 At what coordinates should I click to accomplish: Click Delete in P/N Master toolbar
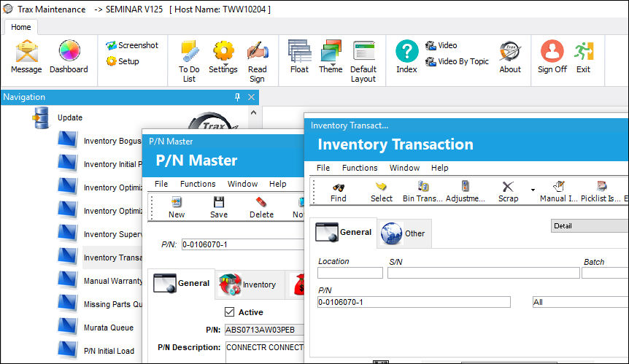pos(261,208)
